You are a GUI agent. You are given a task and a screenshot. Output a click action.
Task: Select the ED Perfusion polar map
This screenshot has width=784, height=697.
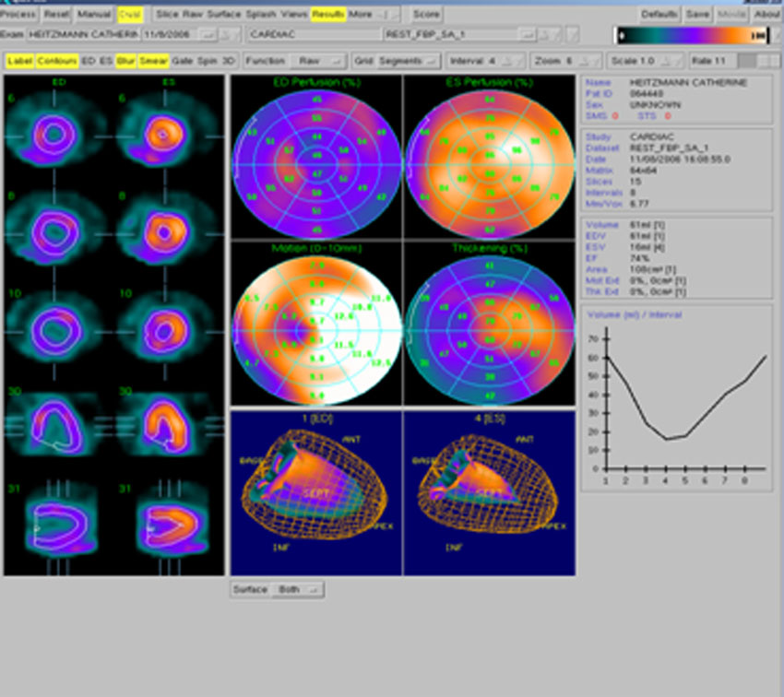315,161
